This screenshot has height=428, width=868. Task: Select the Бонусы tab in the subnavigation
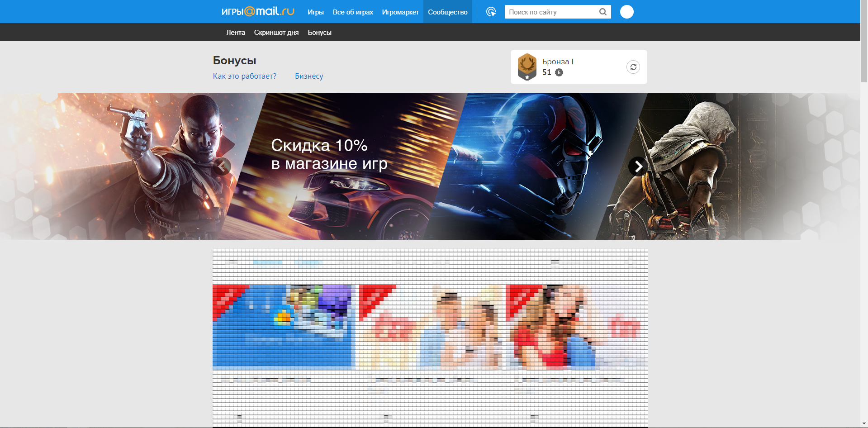[320, 33]
